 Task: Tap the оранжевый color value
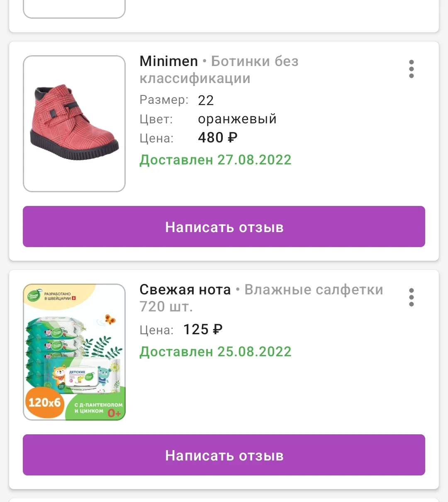237,119
